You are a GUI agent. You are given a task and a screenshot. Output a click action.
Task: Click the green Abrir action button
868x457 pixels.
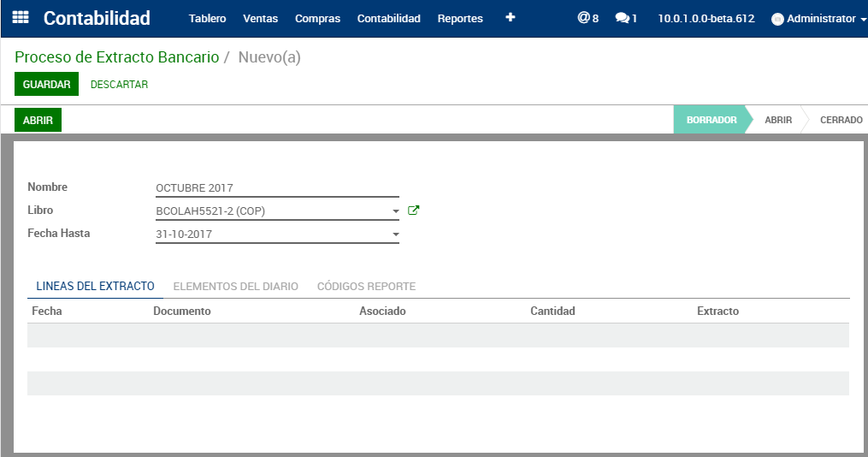[x=38, y=121]
